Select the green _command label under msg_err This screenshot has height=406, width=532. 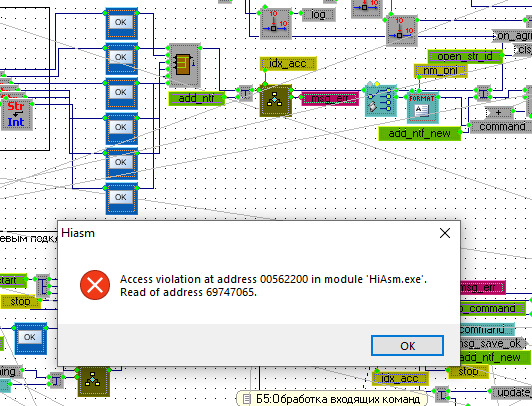point(493,308)
